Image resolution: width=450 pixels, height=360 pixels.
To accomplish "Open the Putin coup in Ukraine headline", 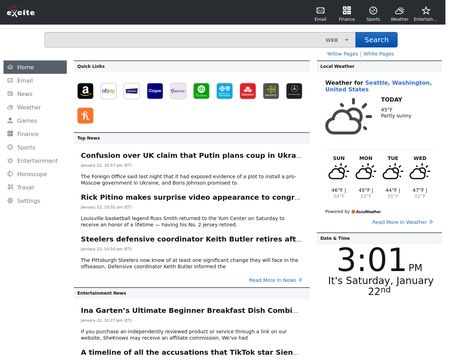I will point(191,155).
